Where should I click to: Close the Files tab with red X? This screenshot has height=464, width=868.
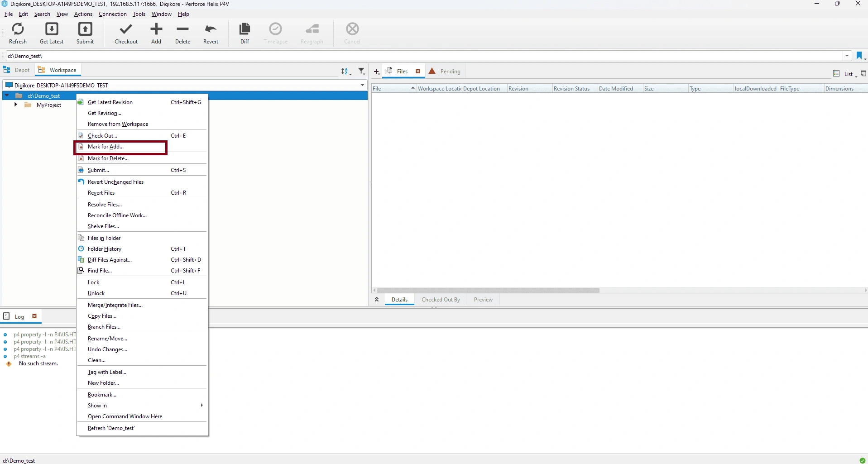pos(418,71)
